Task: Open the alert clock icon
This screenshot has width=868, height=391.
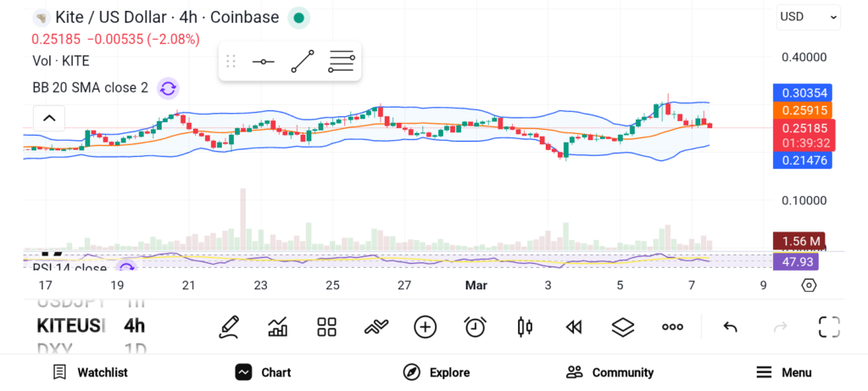Action: pos(475,327)
